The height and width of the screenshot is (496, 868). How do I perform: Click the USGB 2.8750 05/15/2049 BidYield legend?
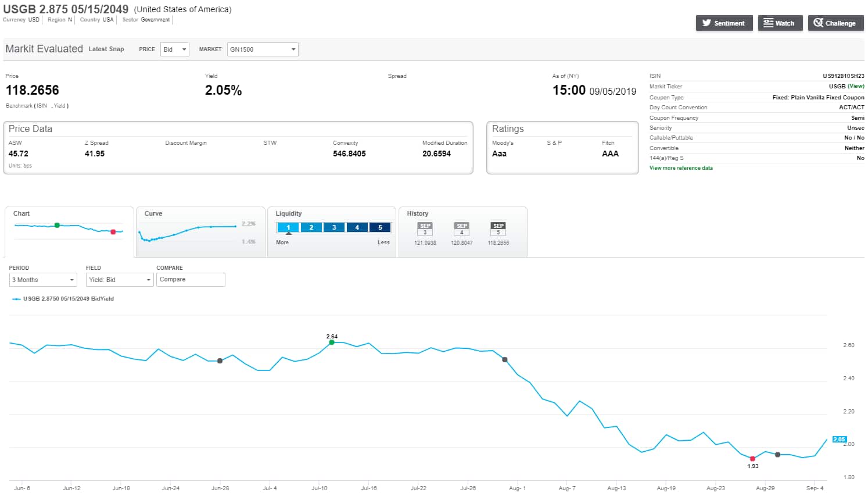[x=63, y=299]
